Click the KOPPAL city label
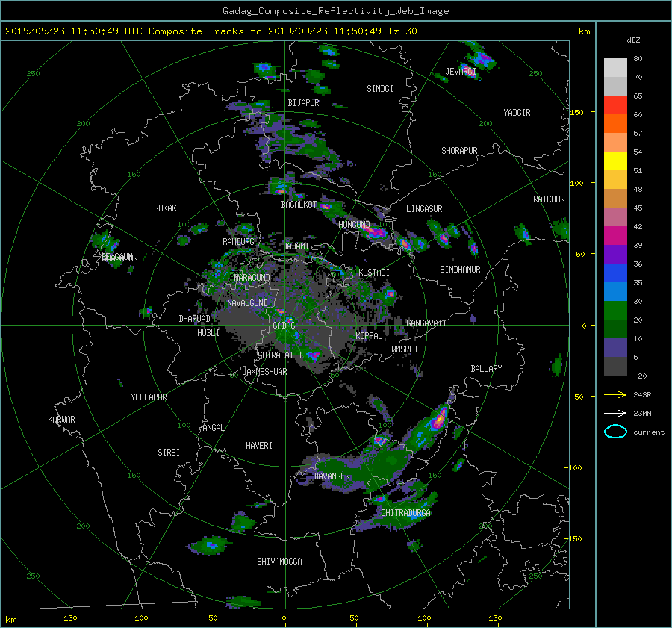 coord(369,336)
